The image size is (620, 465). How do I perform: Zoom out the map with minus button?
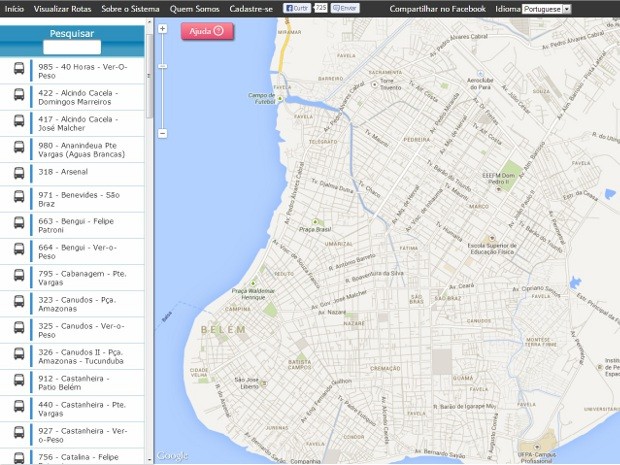pos(163,133)
